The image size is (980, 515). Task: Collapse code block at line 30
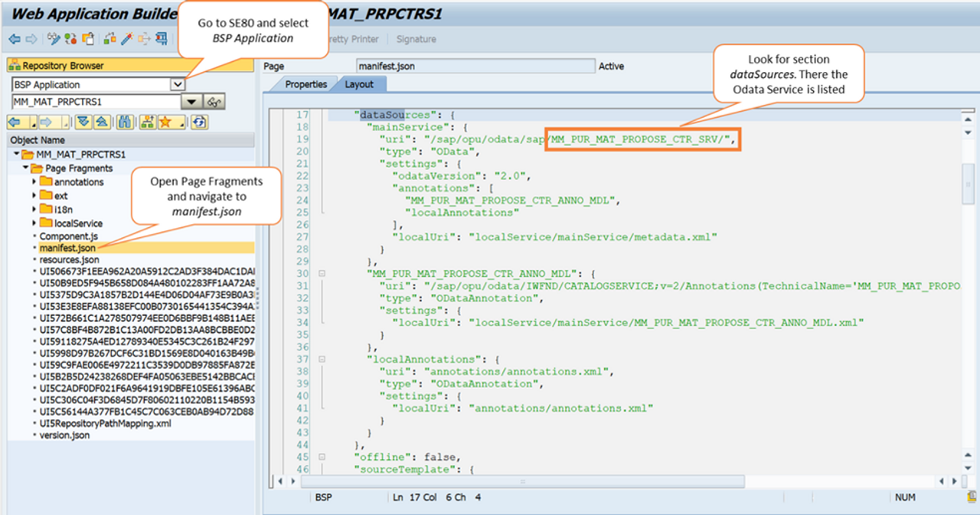tap(322, 273)
